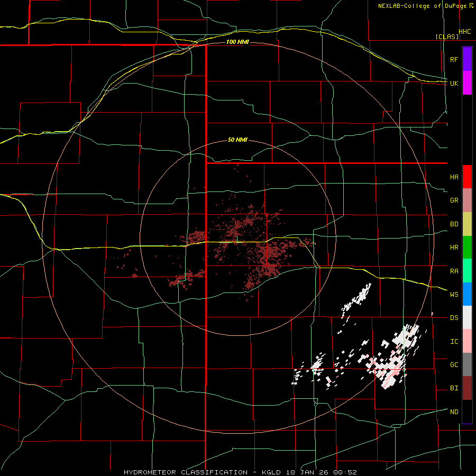Click the 'HR' legend label
The height and width of the screenshot is (476, 476).
[x=454, y=248]
